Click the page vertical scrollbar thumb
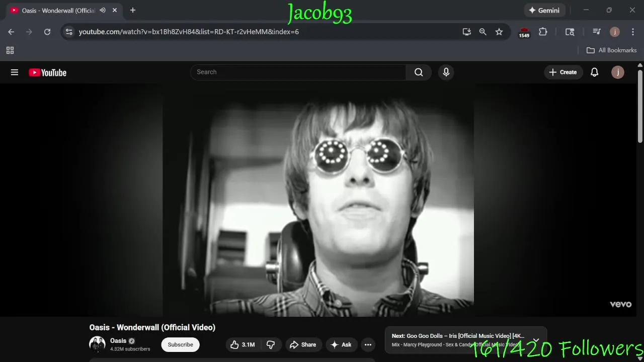The height and width of the screenshot is (362, 644). (640, 106)
